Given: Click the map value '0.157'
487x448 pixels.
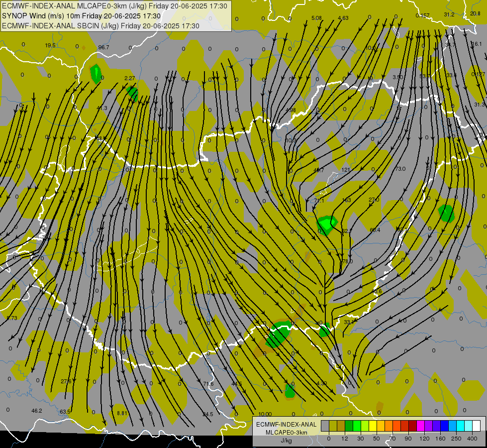Looking at the screenshot, I should pyautogui.click(x=422, y=15).
